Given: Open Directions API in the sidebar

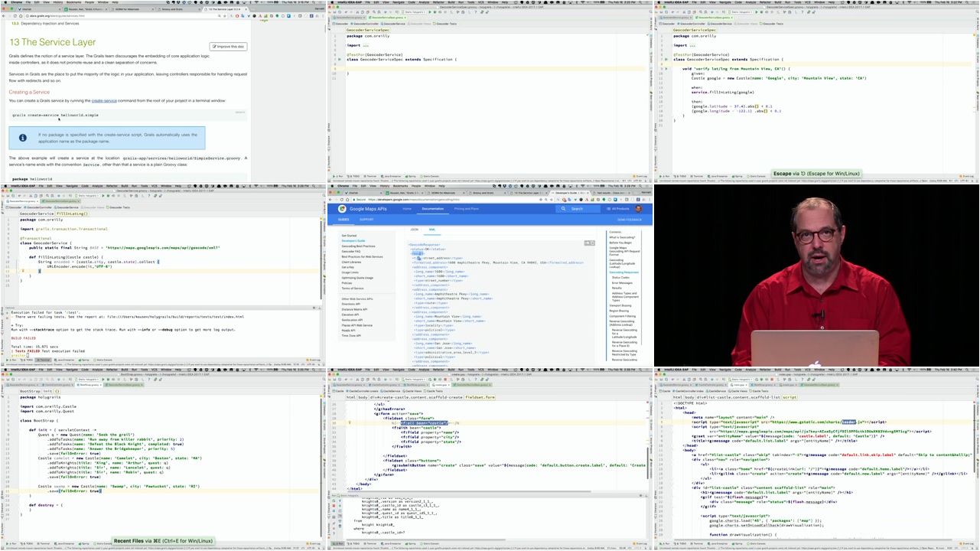Looking at the screenshot, I should tap(350, 304).
